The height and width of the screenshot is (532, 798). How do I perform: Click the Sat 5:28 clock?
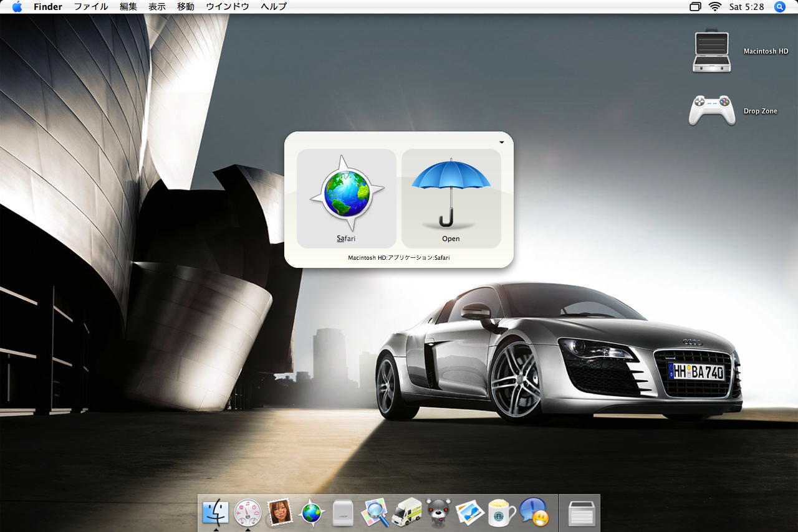tap(746, 7)
